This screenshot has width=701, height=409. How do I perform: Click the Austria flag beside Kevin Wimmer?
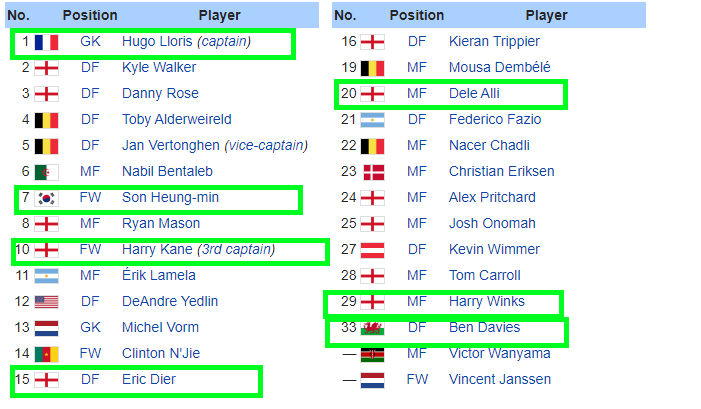(x=373, y=250)
